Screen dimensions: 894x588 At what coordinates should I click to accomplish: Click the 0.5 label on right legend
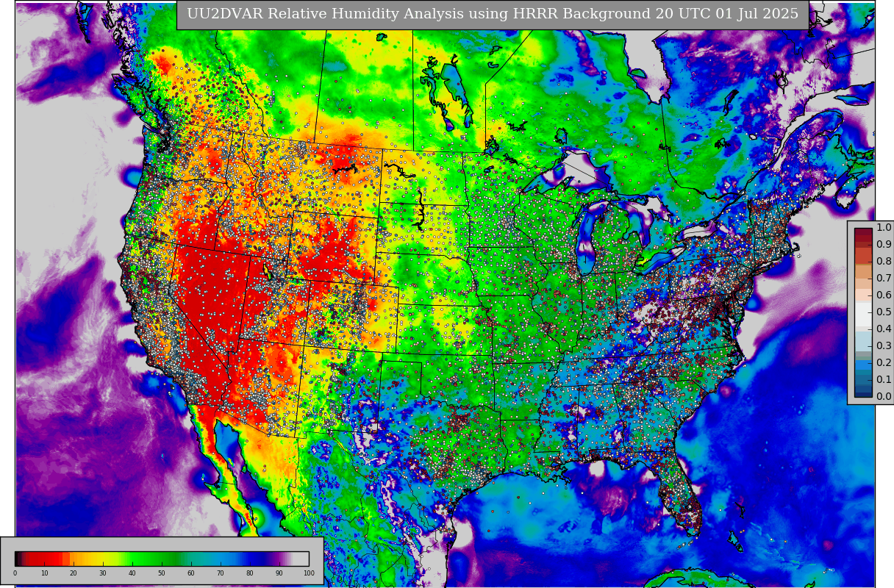[x=884, y=312]
